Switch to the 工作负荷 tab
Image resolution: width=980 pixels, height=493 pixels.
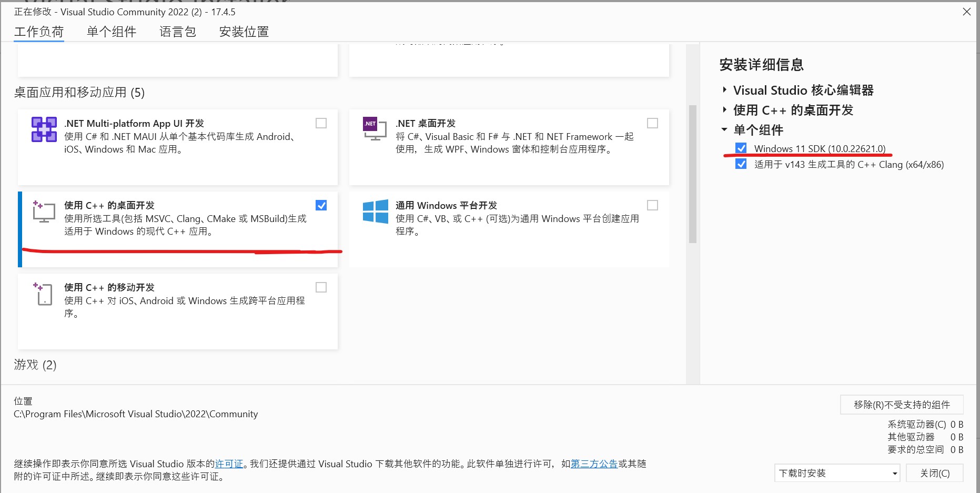pyautogui.click(x=39, y=32)
